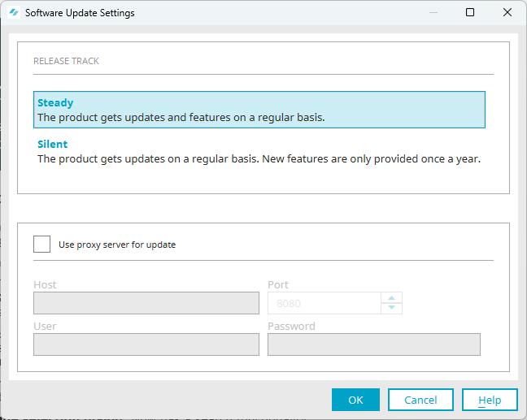Screen dimensions: 527x420
Task: Focus the Port number field showing 8080
Action: (x=324, y=303)
